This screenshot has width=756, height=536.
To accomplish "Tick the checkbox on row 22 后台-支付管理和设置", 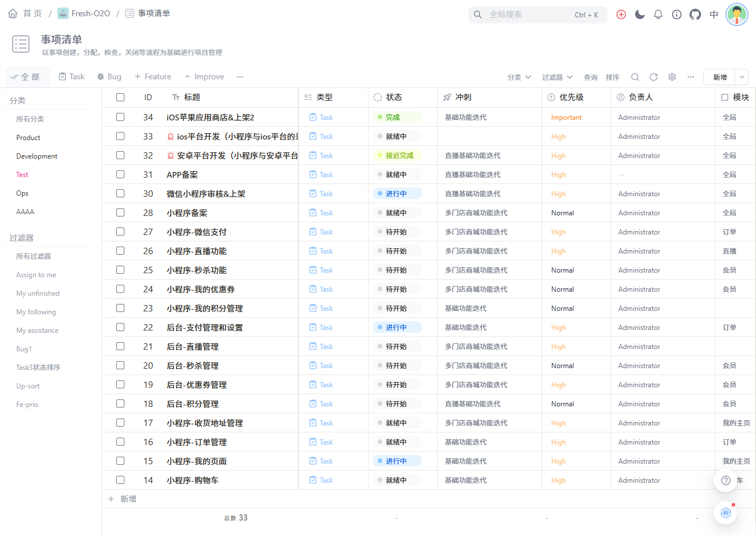I will (x=120, y=327).
